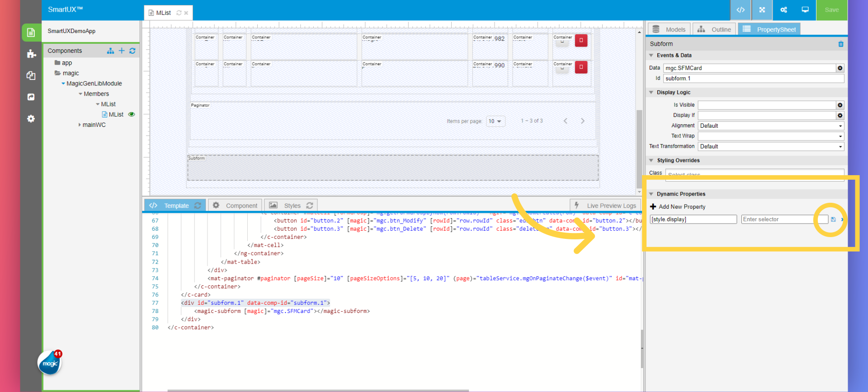Switch to the Outline tab
Image resolution: width=868 pixels, height=392 pixels.
point(714,29)
